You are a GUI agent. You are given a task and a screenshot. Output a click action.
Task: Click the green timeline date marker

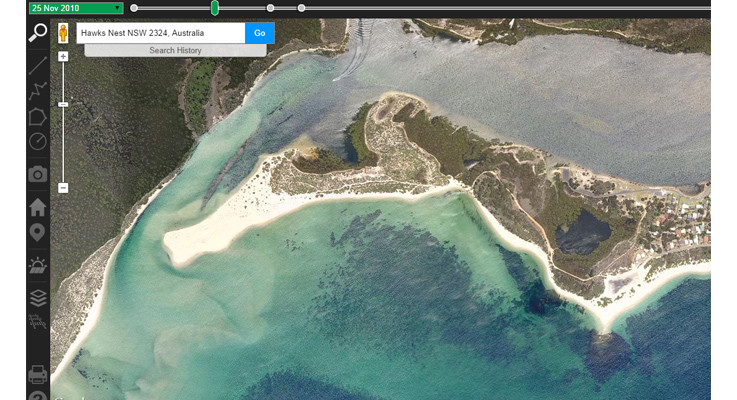point(214,8)
